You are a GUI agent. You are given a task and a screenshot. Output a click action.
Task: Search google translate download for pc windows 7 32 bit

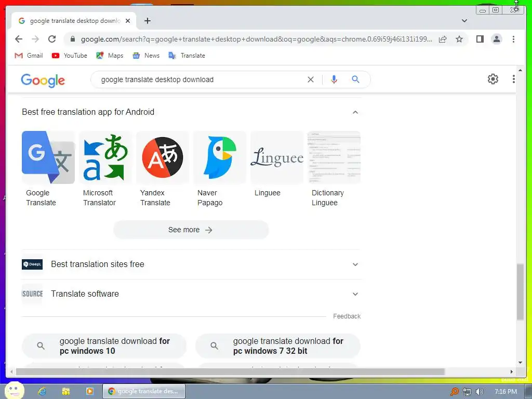[x=278, y=345]
